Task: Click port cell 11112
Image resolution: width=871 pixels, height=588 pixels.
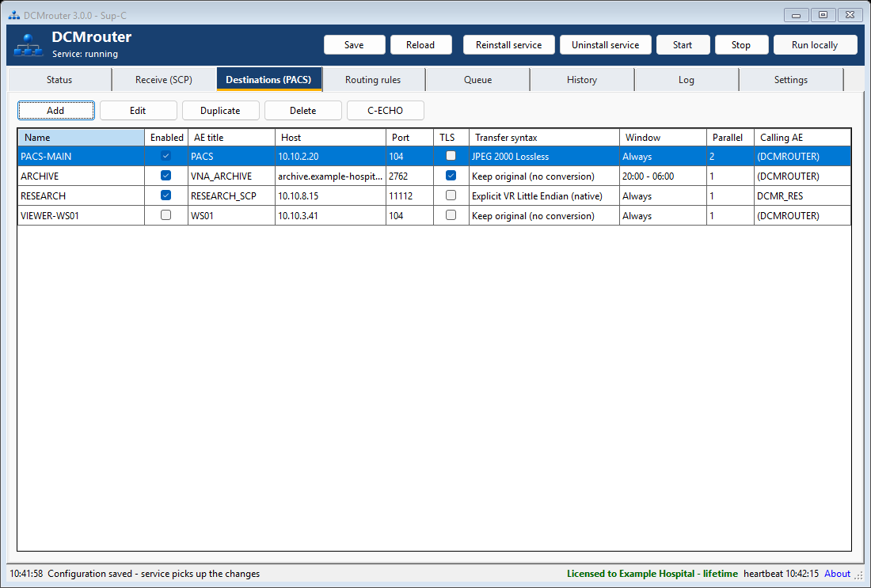Action: 410,196
